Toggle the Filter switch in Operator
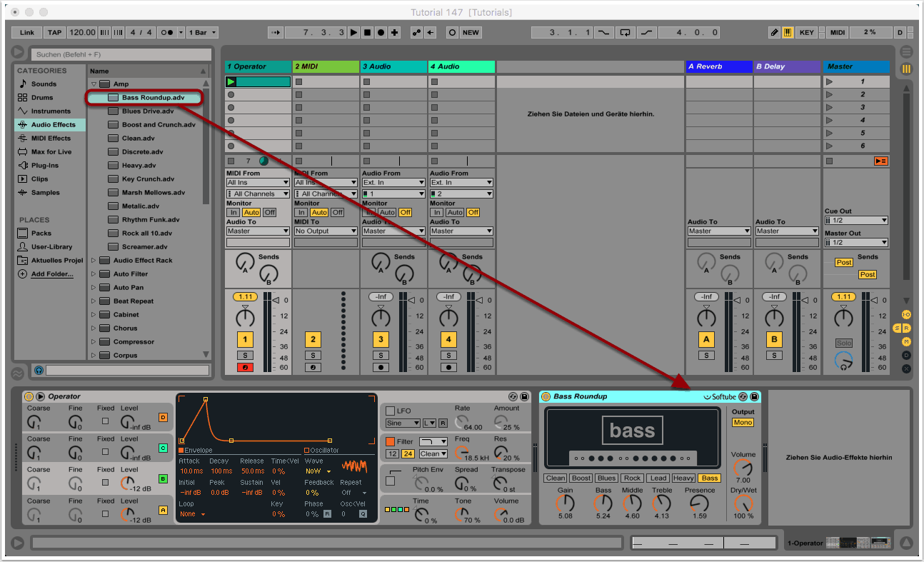 click(x=390, y=441)
